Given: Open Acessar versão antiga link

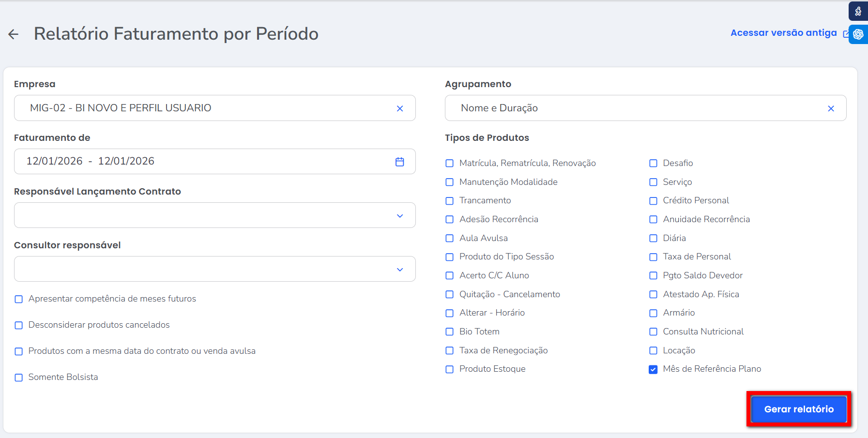Looking at the screenshot, I should tap(783, 33).
